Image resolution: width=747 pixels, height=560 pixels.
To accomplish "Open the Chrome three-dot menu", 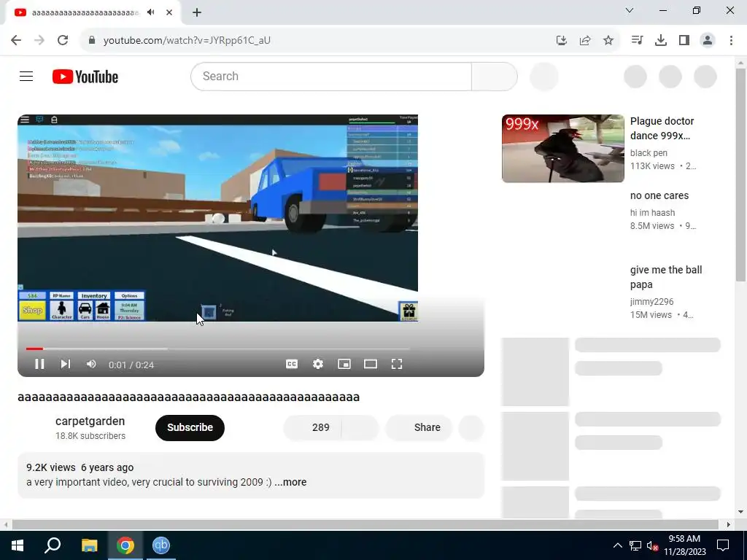I will [x=731, y=41].
